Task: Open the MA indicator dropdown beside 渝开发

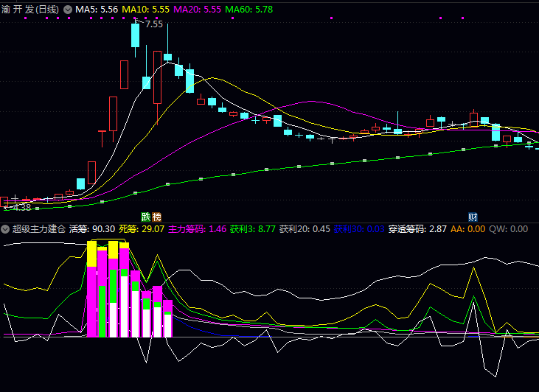Action: (69, 10)
